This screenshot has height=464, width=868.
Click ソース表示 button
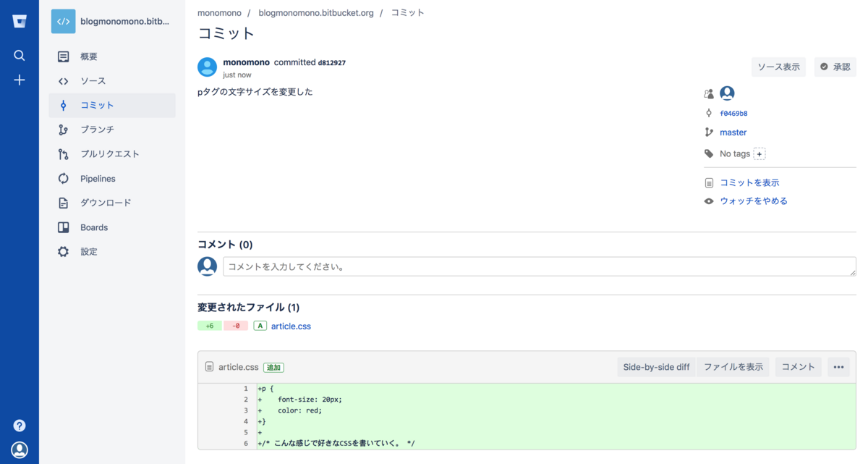coord(778,67)
